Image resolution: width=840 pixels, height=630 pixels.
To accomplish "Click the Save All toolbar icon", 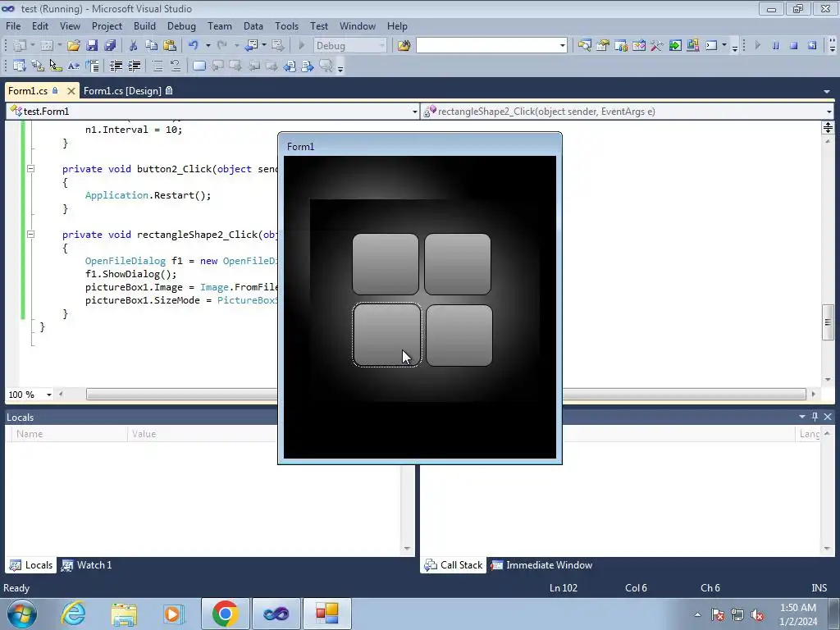I will point(111,46).
